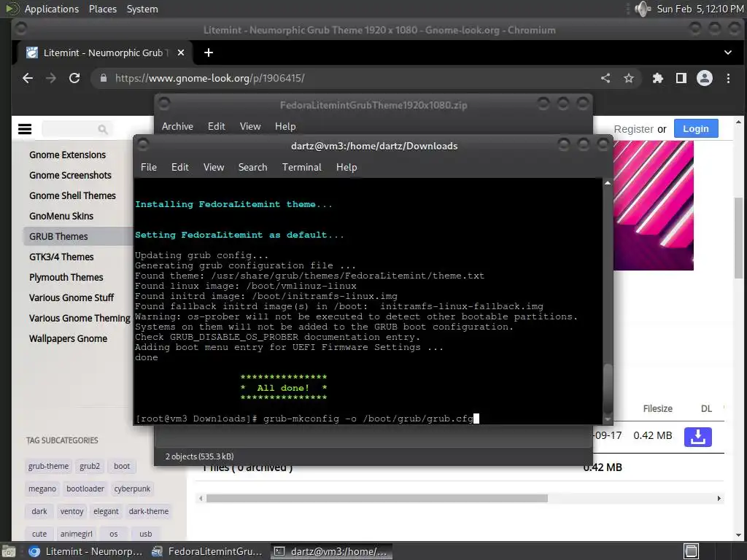Screen dimensions: 747x560
Task: Open a new browser tab
Action: (209, 52)
